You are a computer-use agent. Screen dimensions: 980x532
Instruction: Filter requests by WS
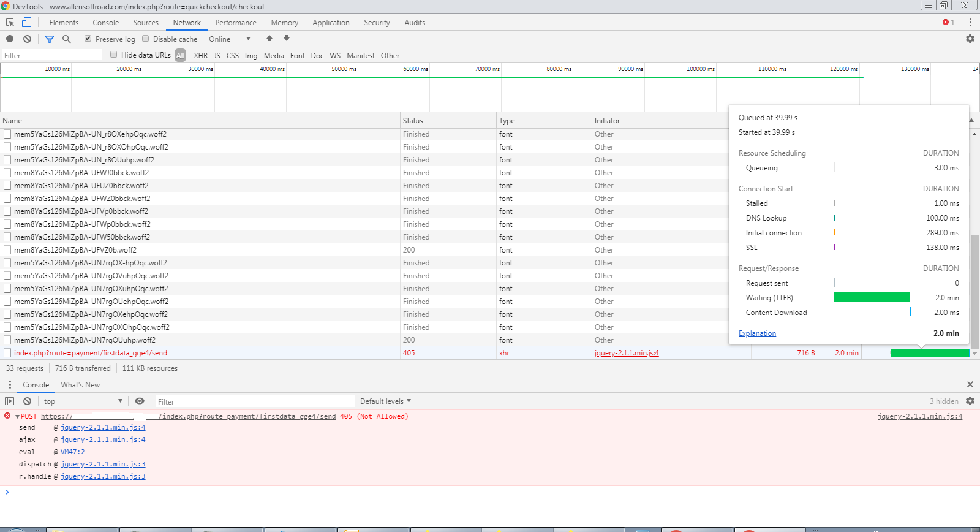(x=335, y=55)
